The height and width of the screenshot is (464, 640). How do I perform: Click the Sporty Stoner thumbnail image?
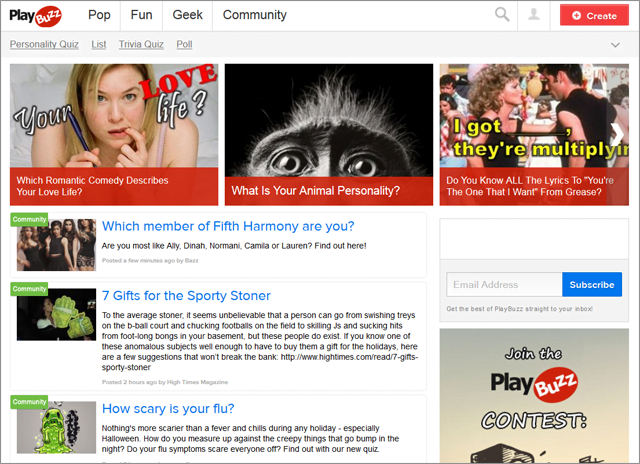coord(56,315)
